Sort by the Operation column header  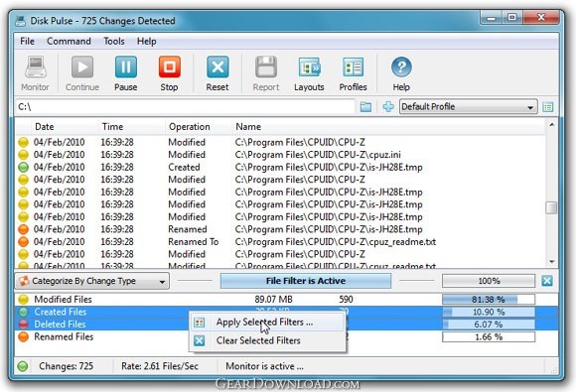tap(199, 127)
